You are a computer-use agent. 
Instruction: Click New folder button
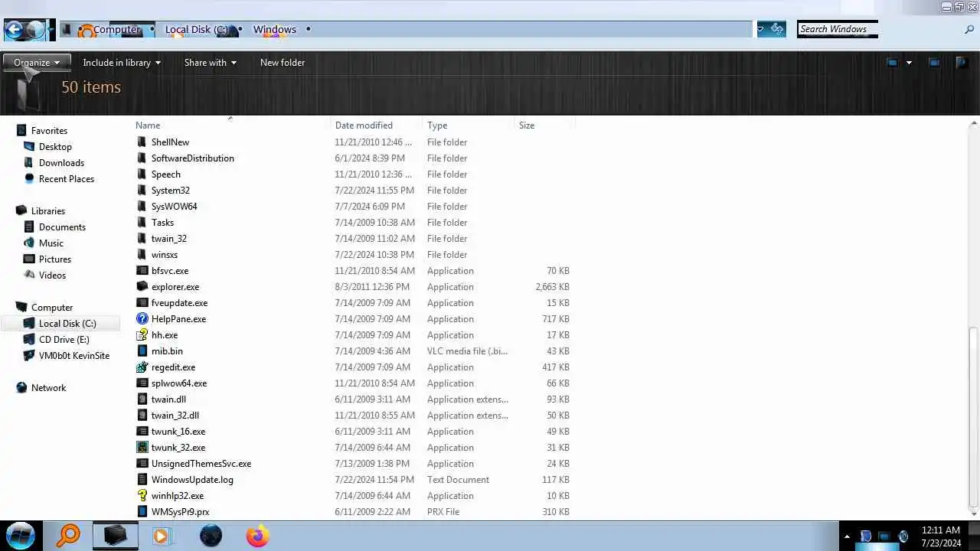click(283, 63)
